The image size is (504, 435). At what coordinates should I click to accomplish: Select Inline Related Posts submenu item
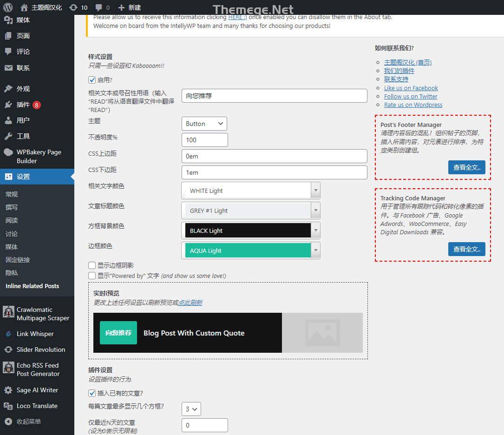coord(32,286)
